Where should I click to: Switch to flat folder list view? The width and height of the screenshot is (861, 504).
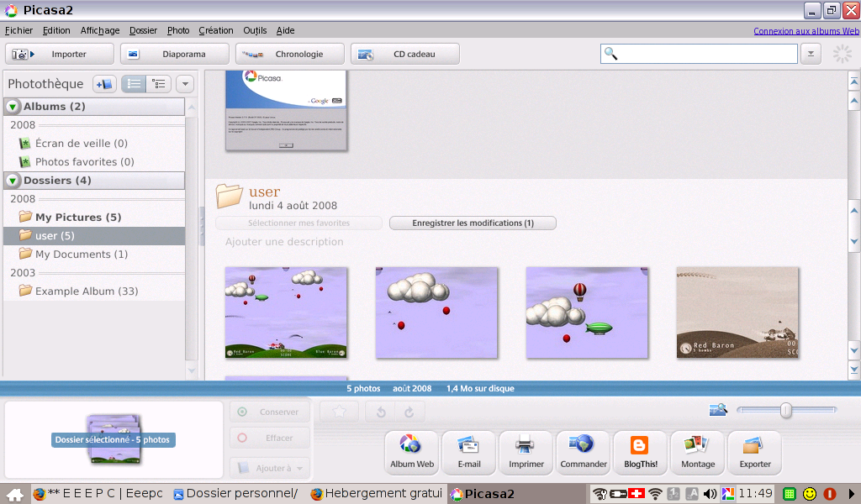click(x=134, y=84)
